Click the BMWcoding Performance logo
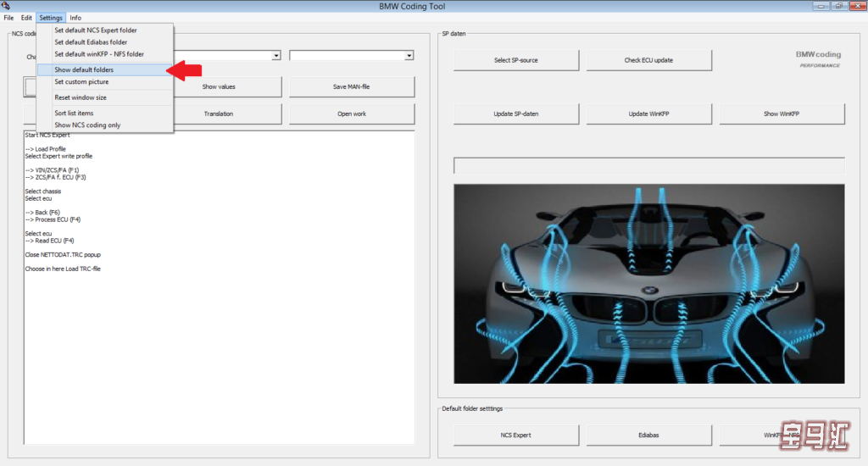 click(819, 59)
